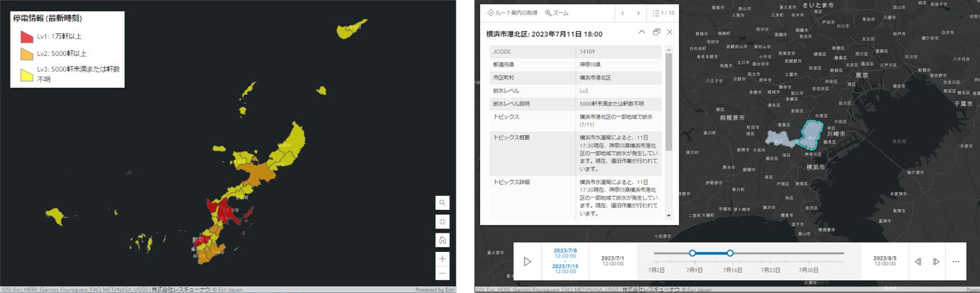Screen dimensions: 980x293
Task: Collapse the popup with the chevron-up arrow
Action: coord(642,33)
